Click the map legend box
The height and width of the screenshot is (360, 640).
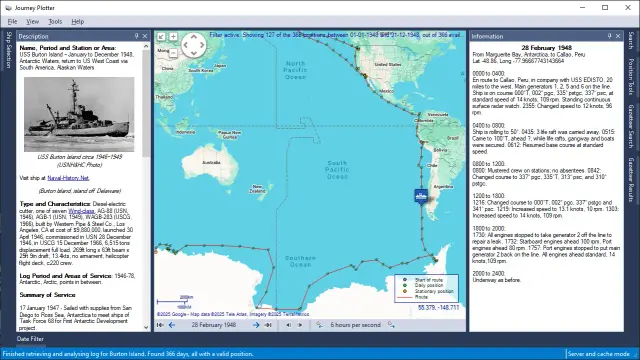point(427,288)
